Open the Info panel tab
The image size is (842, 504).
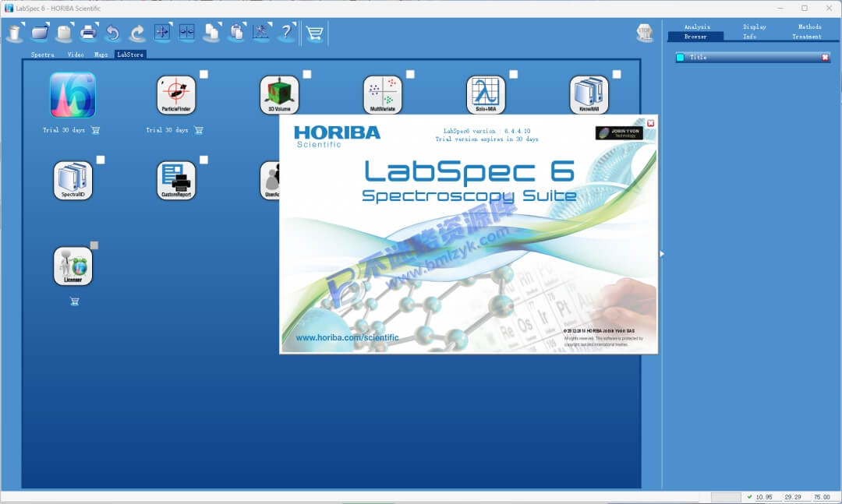point(750,37)
